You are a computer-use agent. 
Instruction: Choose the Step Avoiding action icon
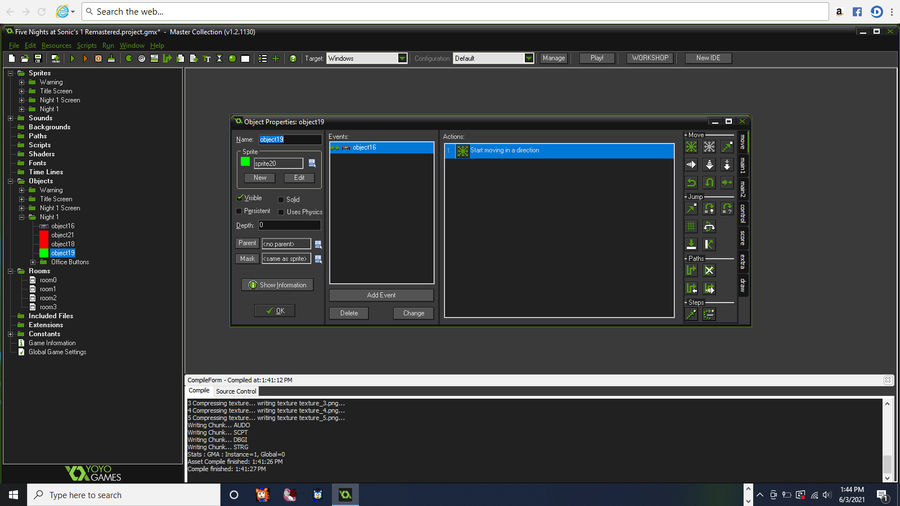(x=709, y=314)
